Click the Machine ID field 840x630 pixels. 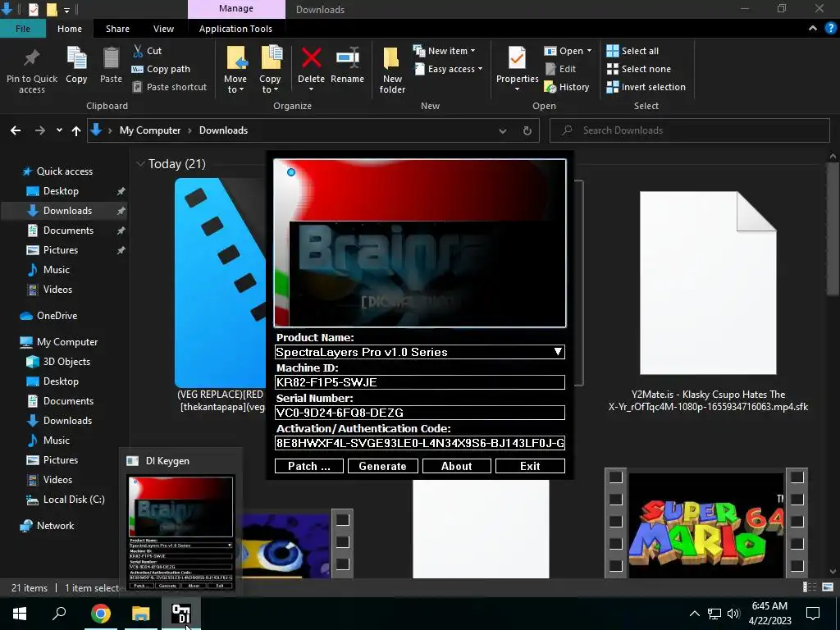coord(419,382)
